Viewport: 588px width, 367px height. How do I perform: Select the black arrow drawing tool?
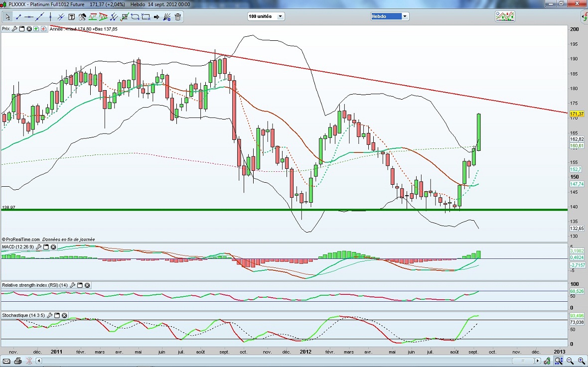coord(156,17)
